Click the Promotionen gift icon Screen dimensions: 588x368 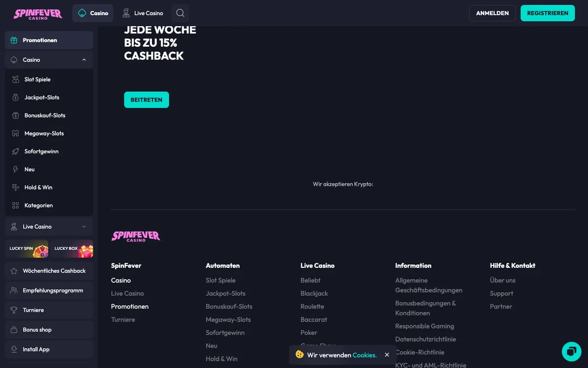click(x=14, y=40)
